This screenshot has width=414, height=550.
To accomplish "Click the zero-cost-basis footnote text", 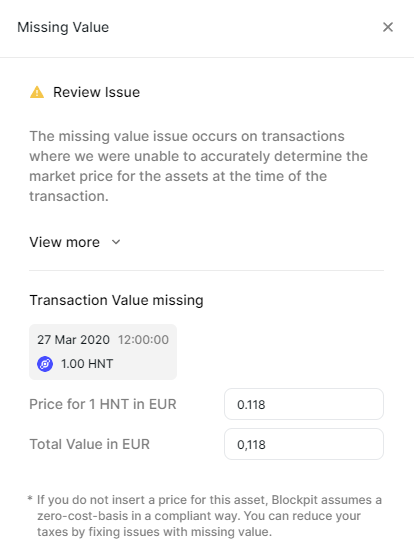I will 205,516.
